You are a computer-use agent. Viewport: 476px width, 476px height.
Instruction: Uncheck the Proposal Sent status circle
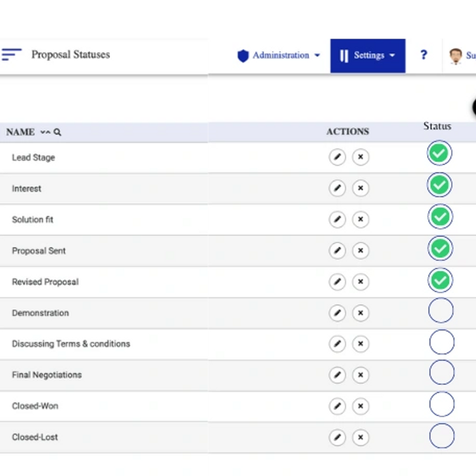tap(440, 248)
